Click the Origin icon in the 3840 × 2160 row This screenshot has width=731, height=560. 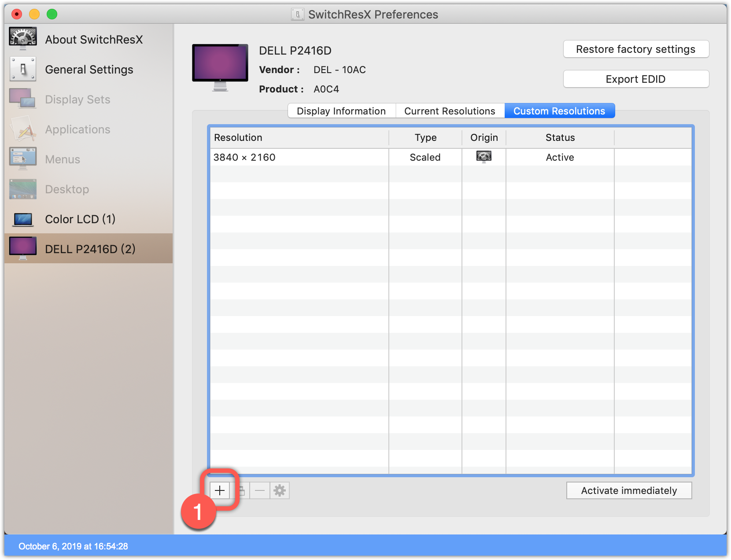(484, 157)
